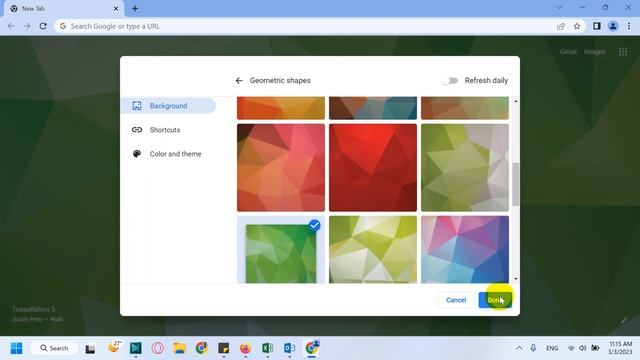Open the first Chrome icon on the taskbar
The width and height of the screenshot is (640, 360).
201,348
